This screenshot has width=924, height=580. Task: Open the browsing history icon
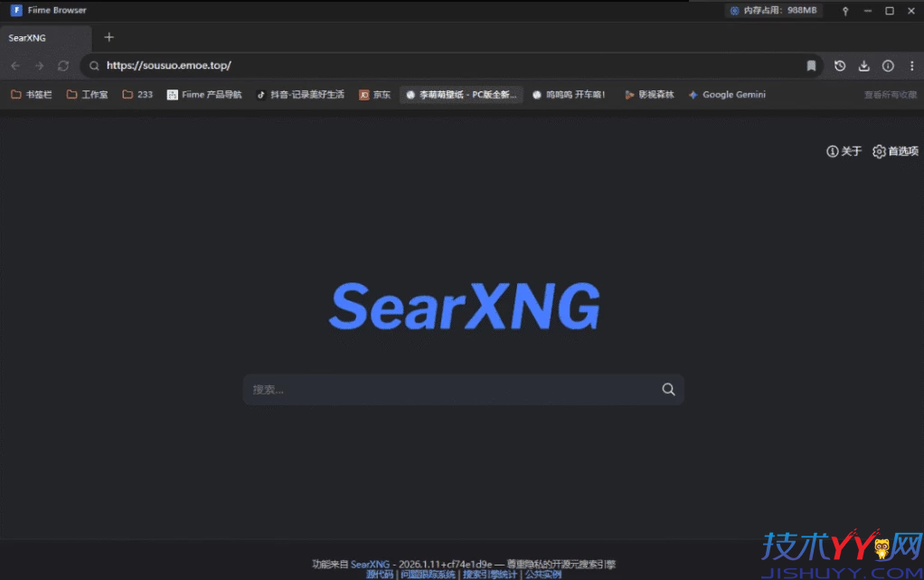(840, 65)
